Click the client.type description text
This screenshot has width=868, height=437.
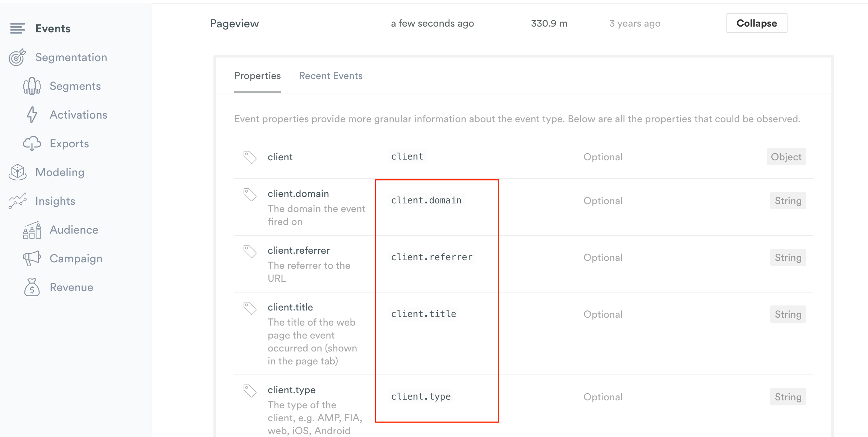[315, 418]
